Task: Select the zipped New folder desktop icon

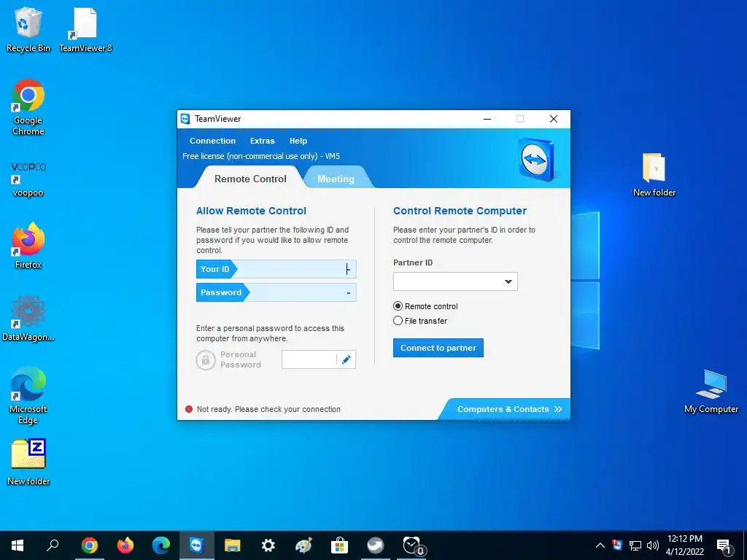Action: tap(28, 462)
